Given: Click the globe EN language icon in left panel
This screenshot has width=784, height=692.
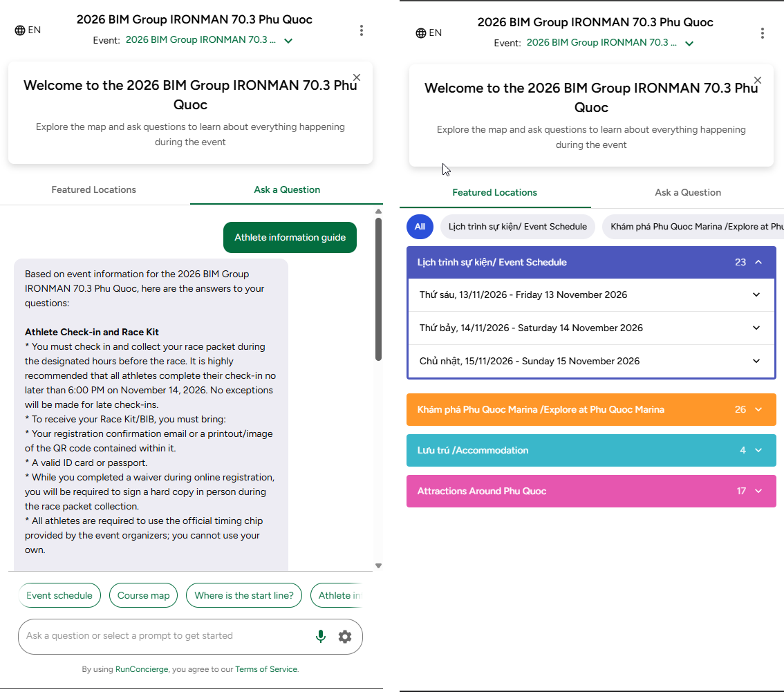Looking at the screenshot, I should pyautogui.click(x=28, y=30).
